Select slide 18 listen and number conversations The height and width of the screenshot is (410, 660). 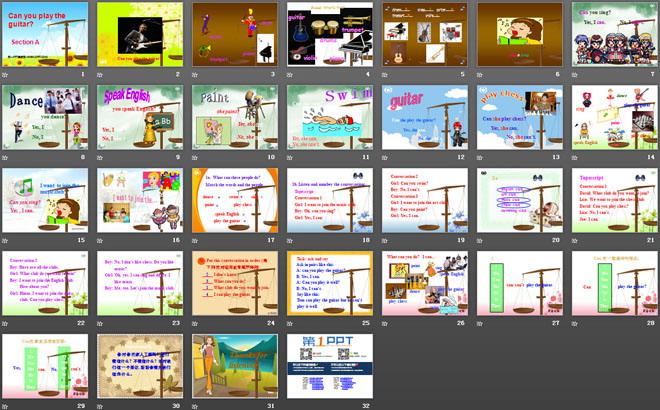[x=330, y=200]
